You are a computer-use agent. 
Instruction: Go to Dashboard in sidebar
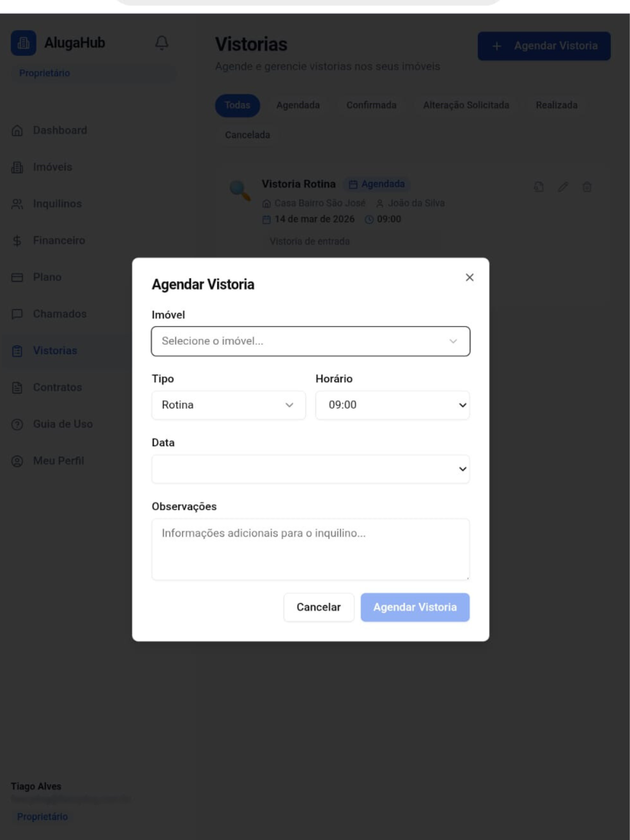pos(60,131)
